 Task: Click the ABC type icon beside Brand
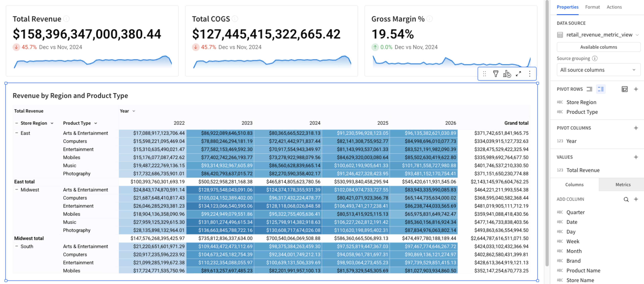(560, 261)
